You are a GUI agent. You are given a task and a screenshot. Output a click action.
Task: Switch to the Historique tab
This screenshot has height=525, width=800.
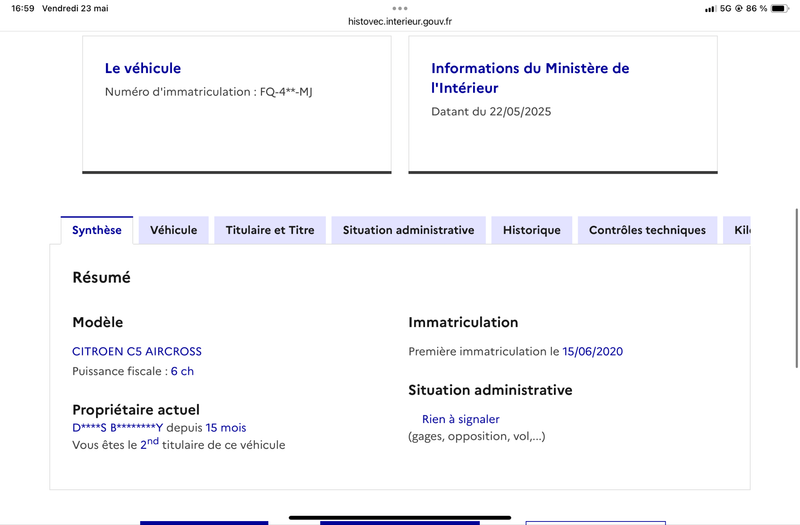(532, 230)
